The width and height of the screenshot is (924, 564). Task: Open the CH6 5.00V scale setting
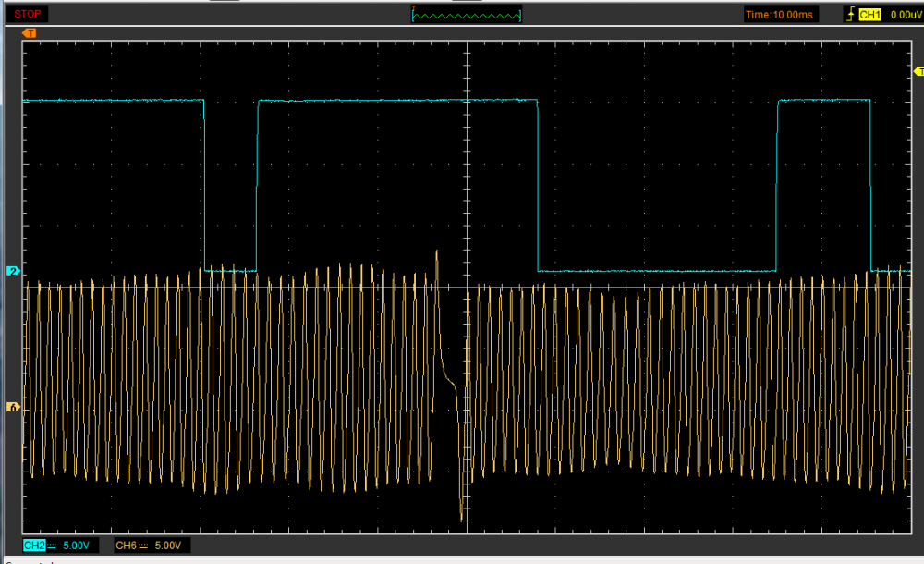point(167,546)
